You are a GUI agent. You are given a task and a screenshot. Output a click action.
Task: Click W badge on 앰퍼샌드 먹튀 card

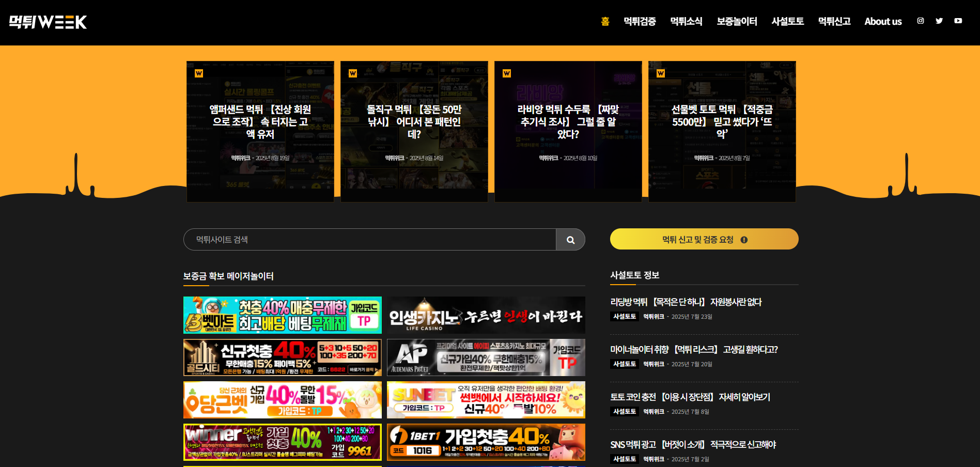199,73
